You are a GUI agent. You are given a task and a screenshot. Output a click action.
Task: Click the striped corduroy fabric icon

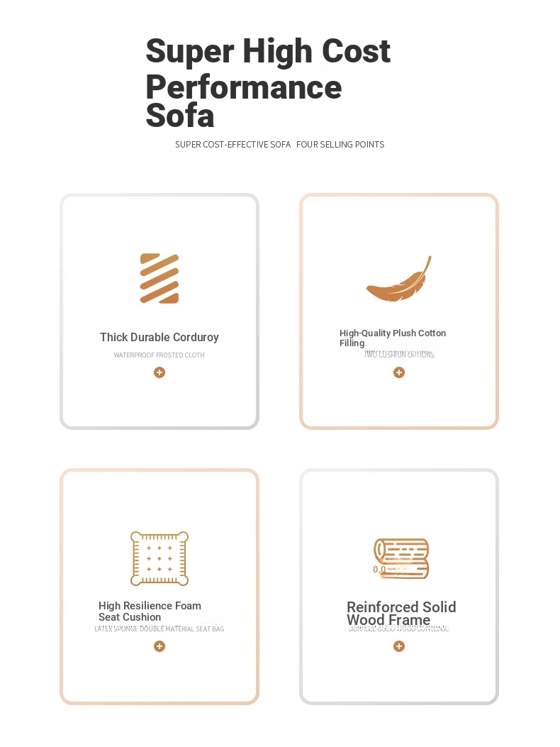point(159,278)
